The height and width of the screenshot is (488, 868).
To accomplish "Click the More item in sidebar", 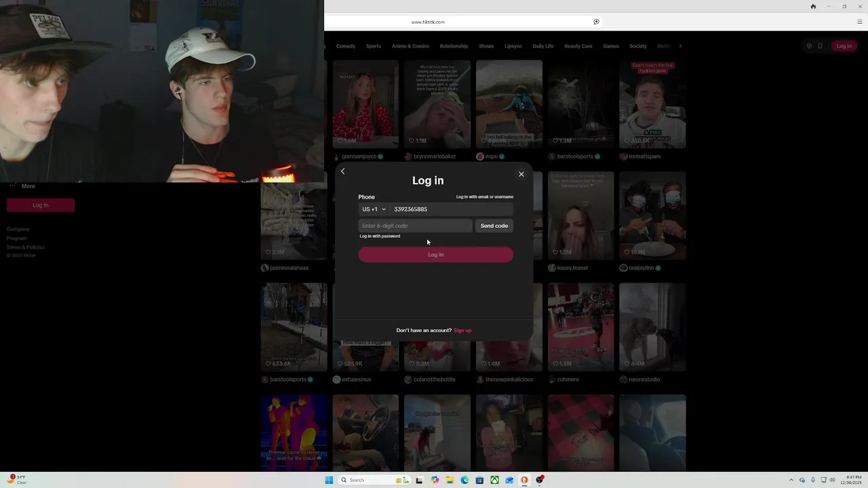I will [22, 186].
